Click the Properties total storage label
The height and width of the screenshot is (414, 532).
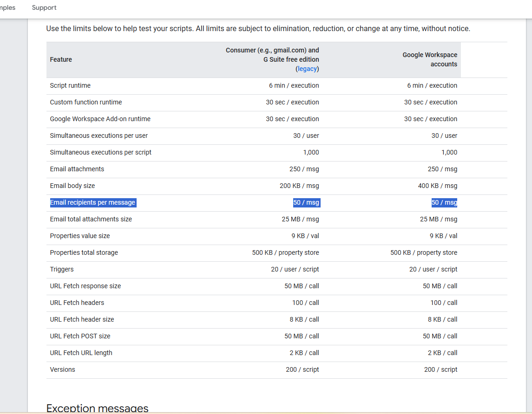pos(84,252)
